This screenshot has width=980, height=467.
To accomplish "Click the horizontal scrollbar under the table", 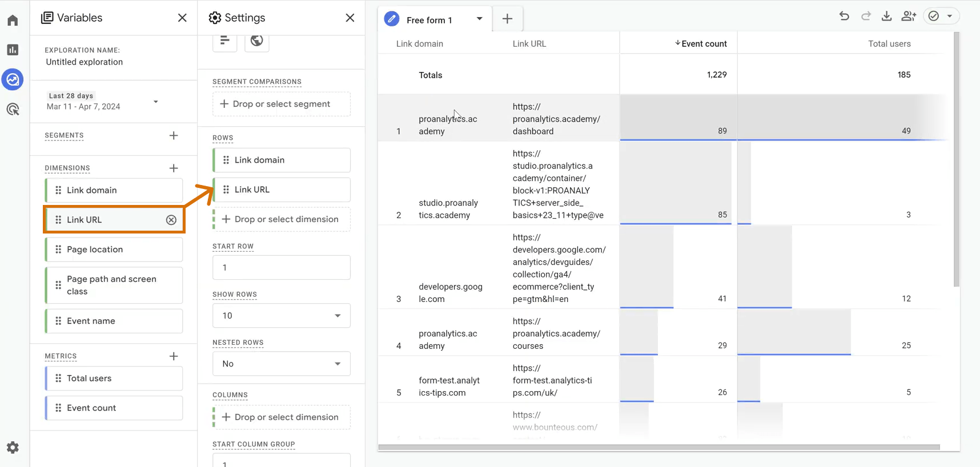I will [x=659, y=447].
